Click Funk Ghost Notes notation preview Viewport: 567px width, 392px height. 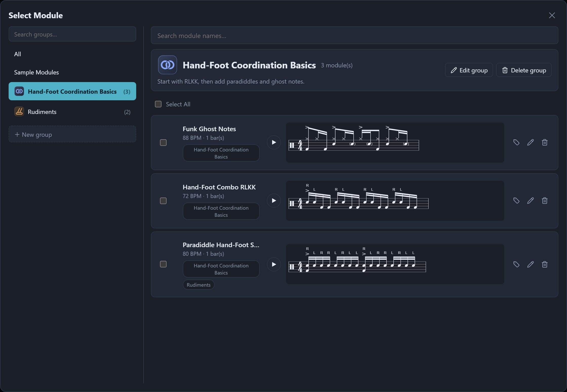(395, 143)
